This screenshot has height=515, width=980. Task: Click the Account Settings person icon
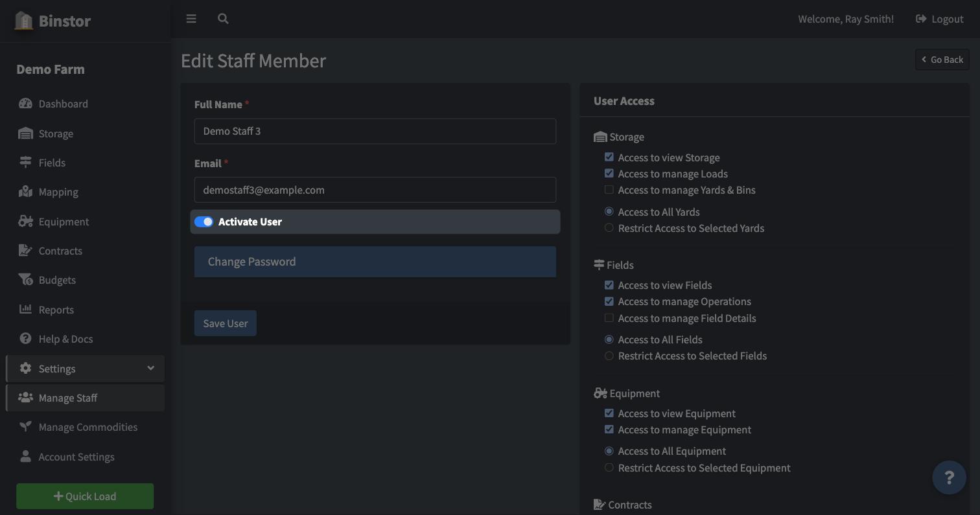click(x=25, y=457)
